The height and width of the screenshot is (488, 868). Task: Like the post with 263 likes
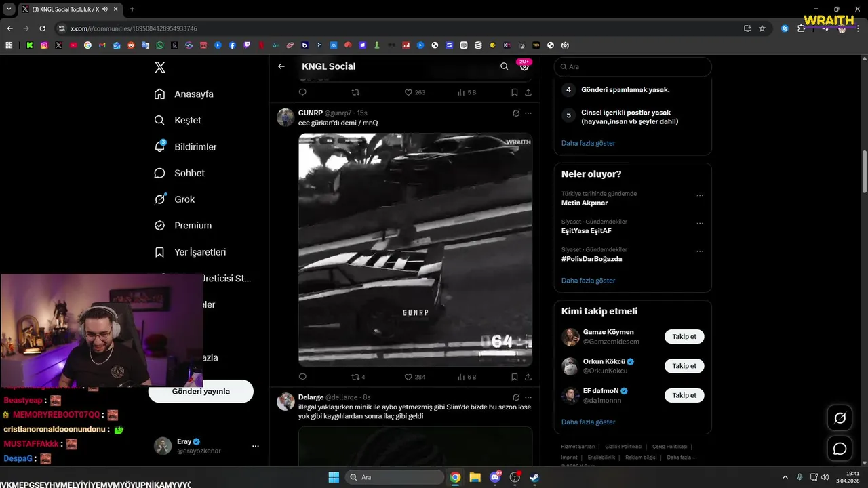click(414, 92)
